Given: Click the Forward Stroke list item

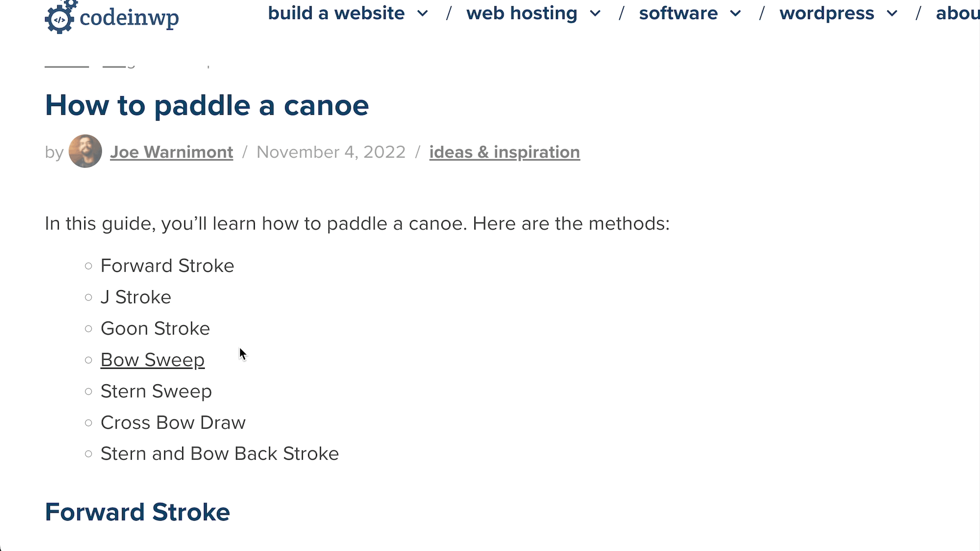Looking at the screenshot, I should click(x=167, y=265).
